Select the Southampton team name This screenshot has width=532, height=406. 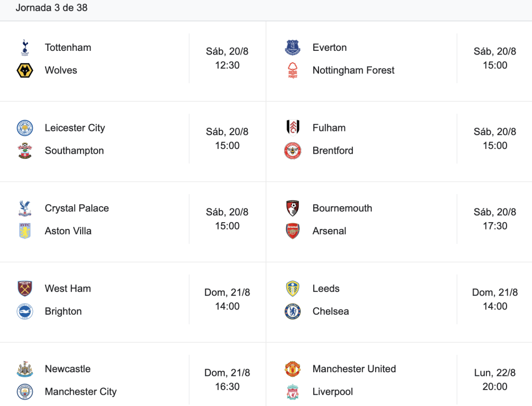point(74,151)
